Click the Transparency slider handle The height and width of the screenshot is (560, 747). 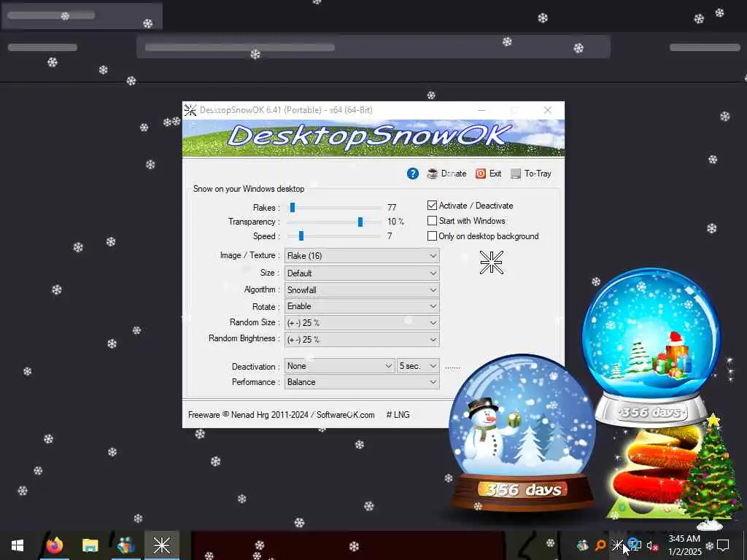point(360,222)
